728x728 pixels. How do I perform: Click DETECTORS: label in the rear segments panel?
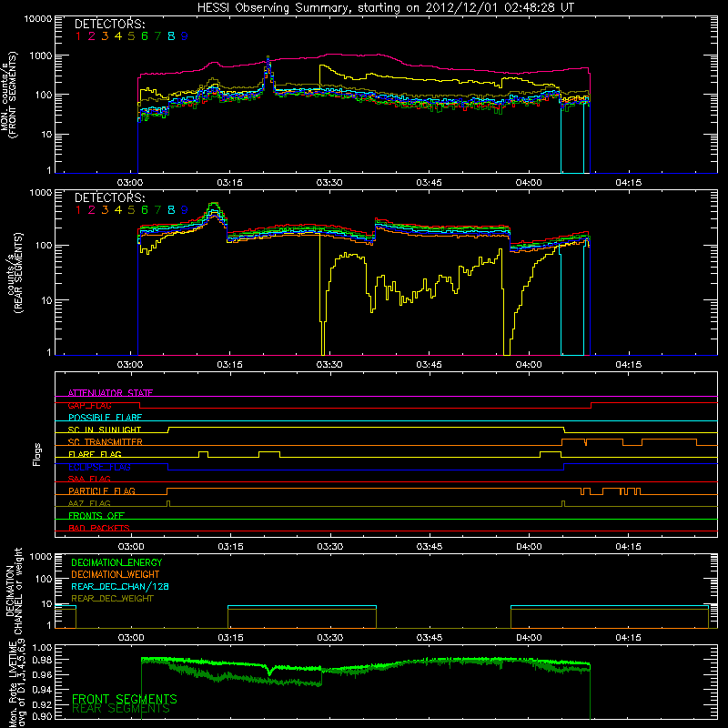coord(110,197)
